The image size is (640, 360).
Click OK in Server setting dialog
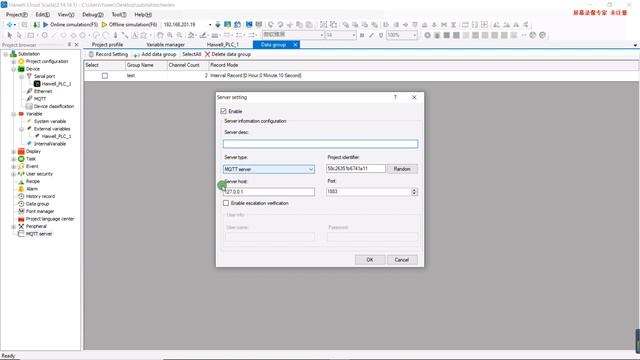tap(370, 260)
